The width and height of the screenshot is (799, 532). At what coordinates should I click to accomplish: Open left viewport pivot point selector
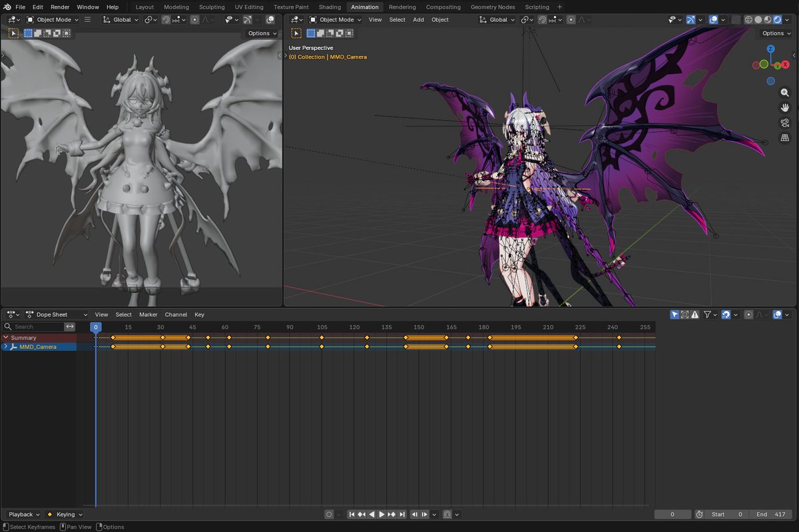coord(151,19)
